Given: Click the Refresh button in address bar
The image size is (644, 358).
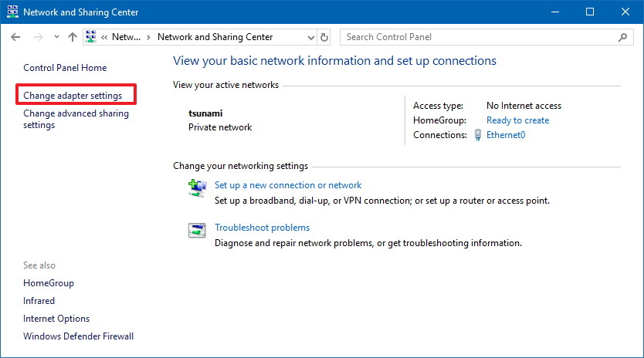Looking at the screenshot, I should coord(324,37).
